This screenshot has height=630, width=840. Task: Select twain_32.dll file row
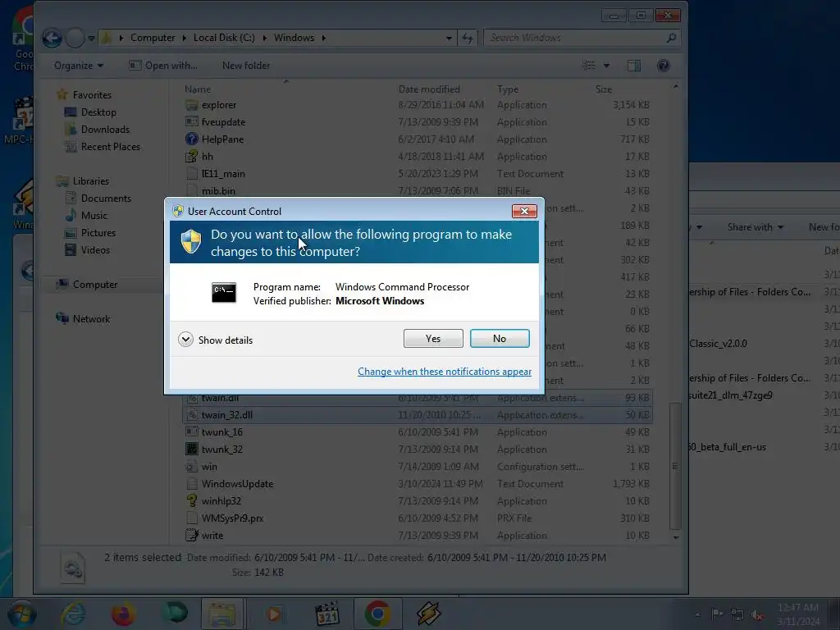(418, 414)
